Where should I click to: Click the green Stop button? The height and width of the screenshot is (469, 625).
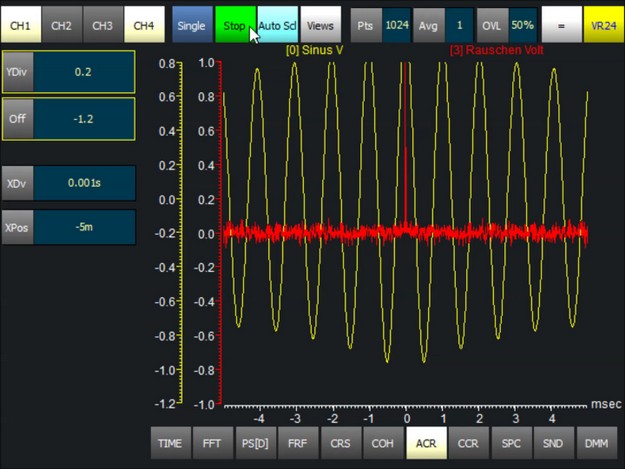click(x=234, y=24)
